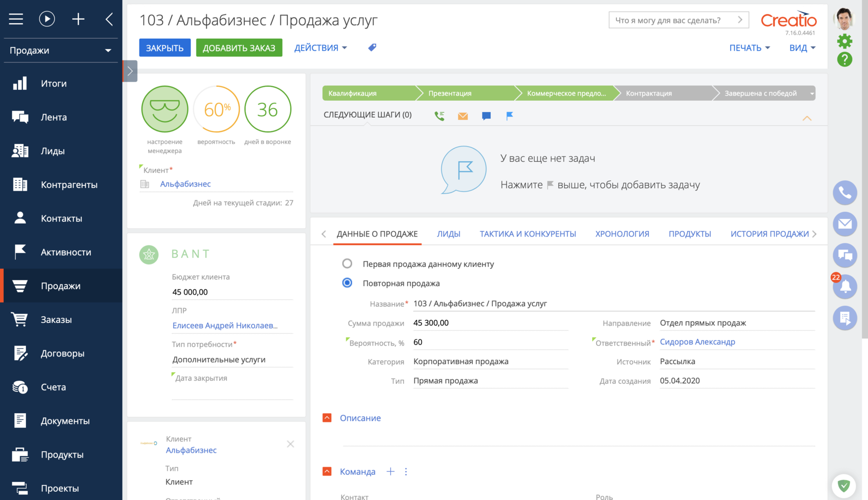The height and width of the screenshot is (500, 868).
Task: Click the Сумма продажи field
Action: point(490,323)
